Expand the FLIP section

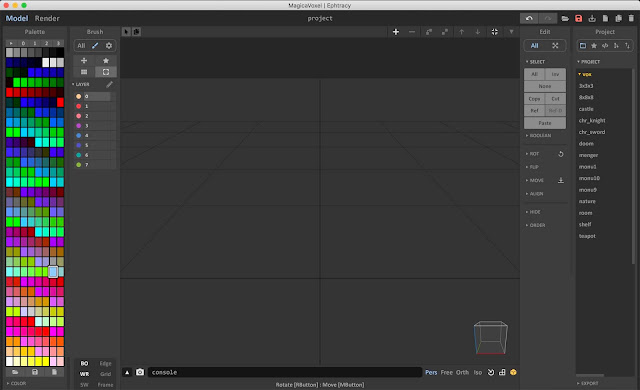(532, 167)
